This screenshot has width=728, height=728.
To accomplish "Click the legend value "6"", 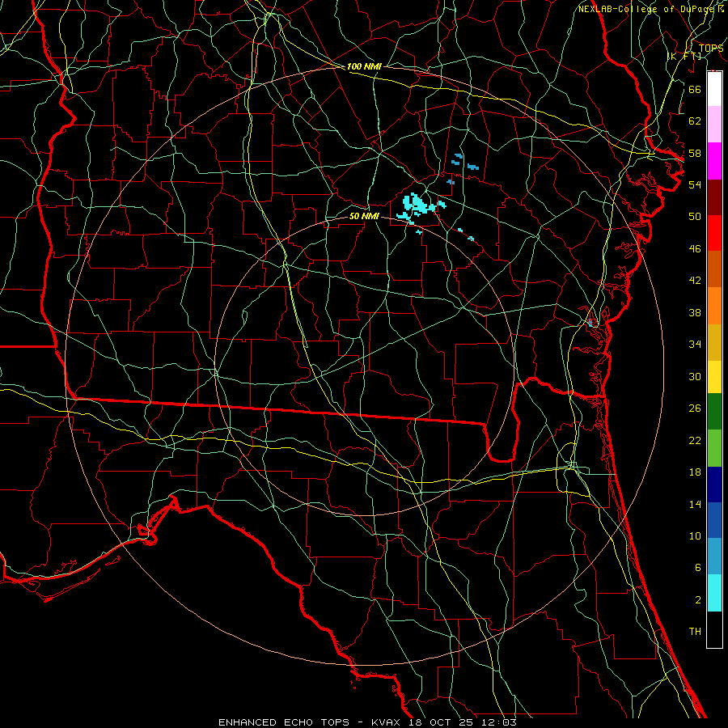I will click(x=698, y=568).
